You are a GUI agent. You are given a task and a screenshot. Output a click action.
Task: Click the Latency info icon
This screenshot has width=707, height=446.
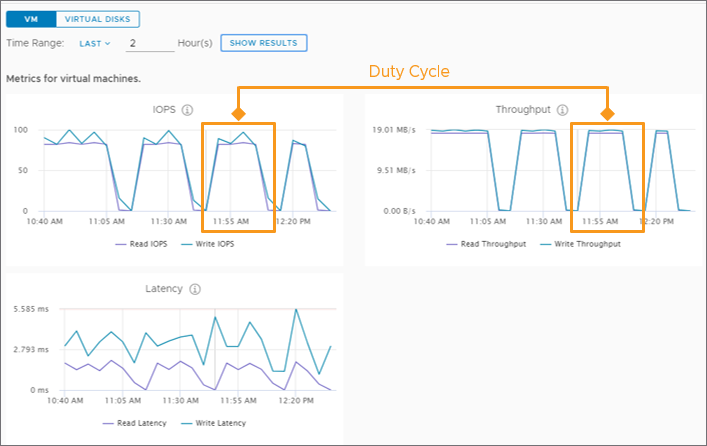click(x=195, y=289)
